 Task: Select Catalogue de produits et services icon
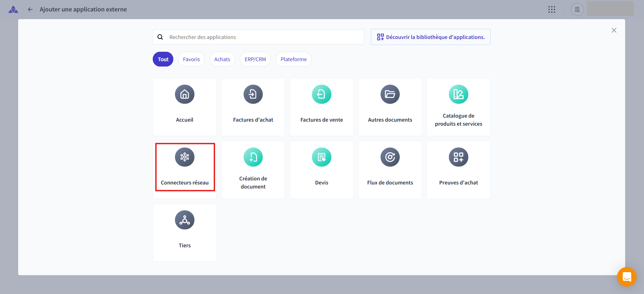click(x=458, y=94)
